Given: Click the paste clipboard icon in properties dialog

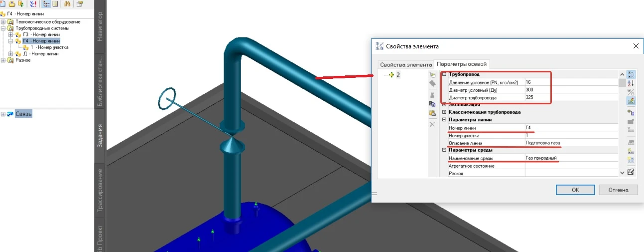Looking at the screenshot, I should (x=432, y=113).
